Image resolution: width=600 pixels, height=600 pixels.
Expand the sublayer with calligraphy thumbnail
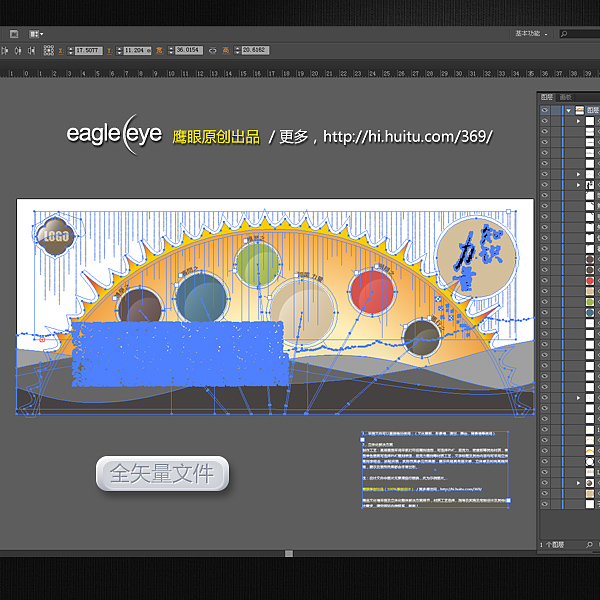[x=579, y=185]
